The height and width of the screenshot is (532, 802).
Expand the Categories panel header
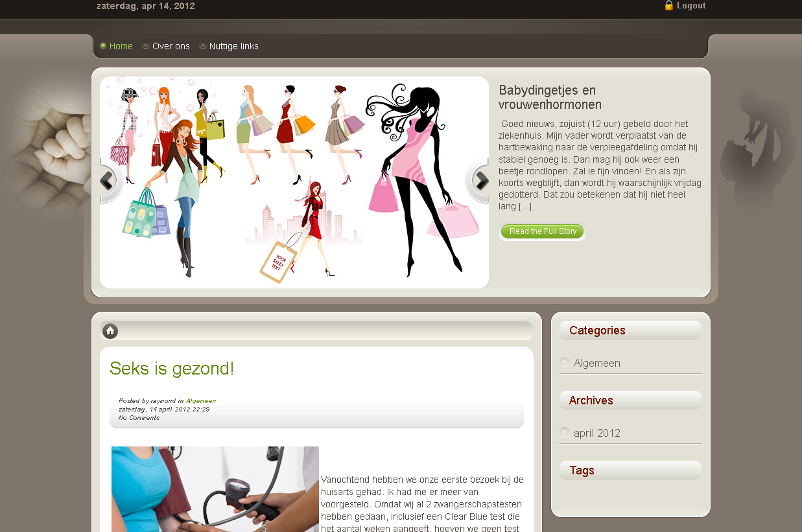tap(596, 330)
